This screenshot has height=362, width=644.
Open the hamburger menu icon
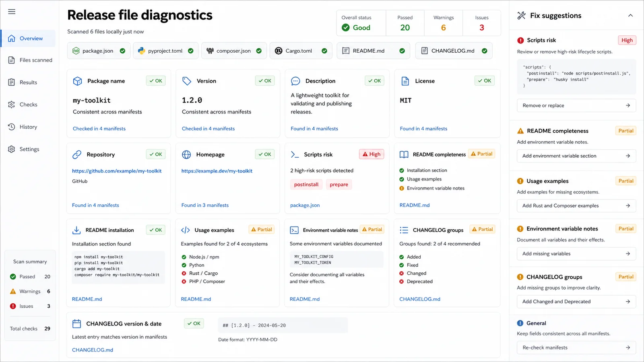pyautogui.click(x=12, y=12)
